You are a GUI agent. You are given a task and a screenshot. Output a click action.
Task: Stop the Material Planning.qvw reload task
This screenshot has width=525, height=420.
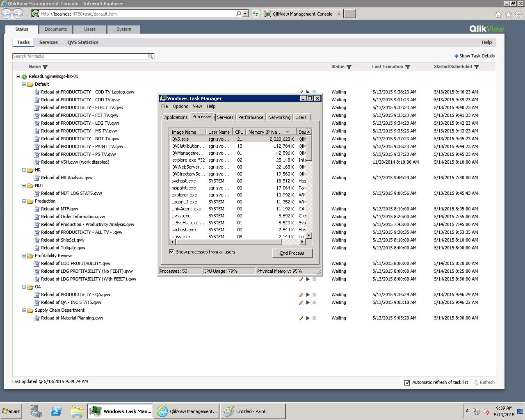[x=315, y=318]
